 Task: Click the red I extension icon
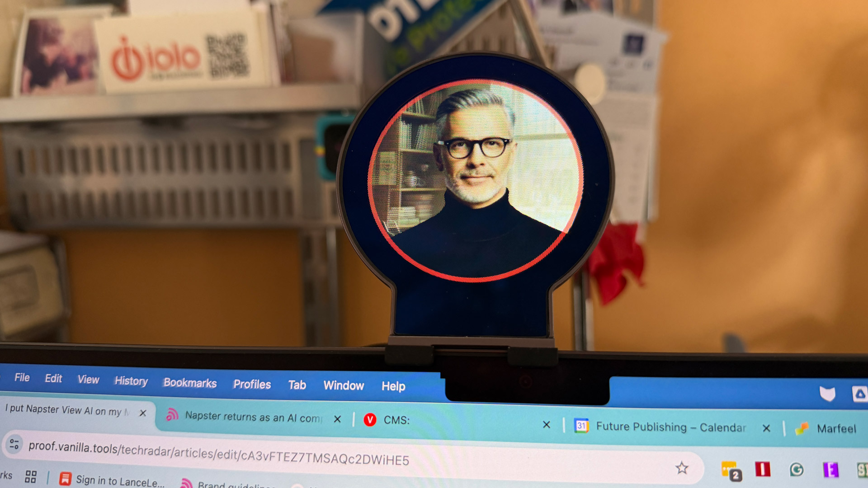[x=763, y=469]
